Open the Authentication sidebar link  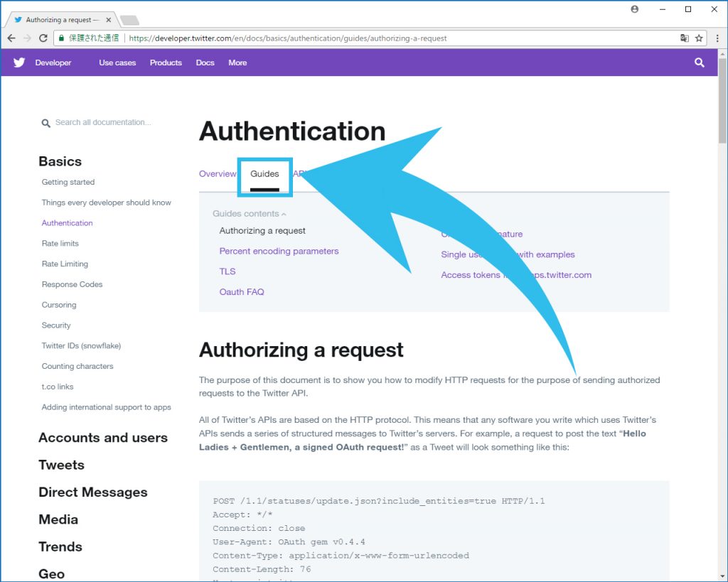tap(68, 222)
